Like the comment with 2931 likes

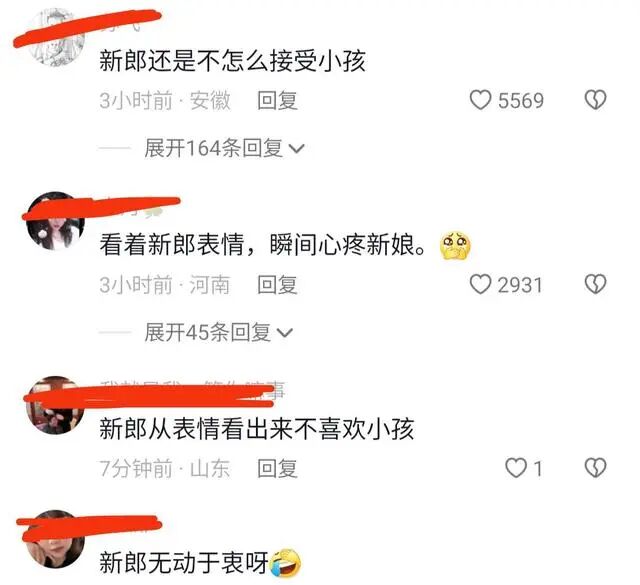(480, 284)
